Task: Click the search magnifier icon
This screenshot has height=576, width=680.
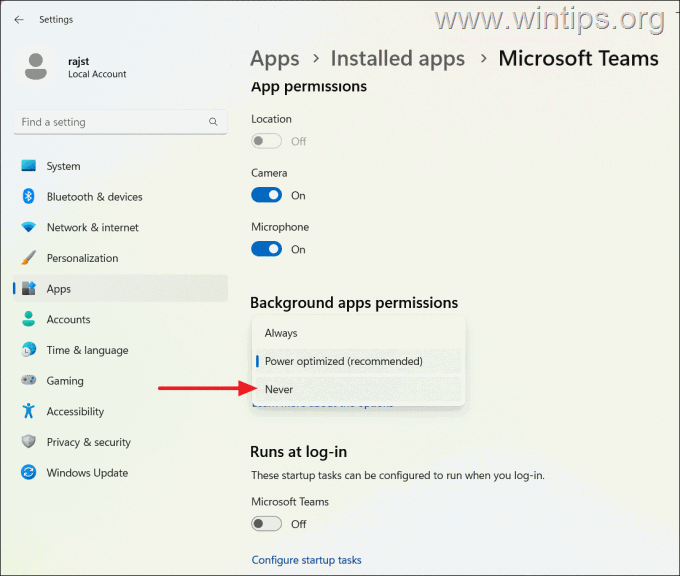Action: click(x=213, y=122)
